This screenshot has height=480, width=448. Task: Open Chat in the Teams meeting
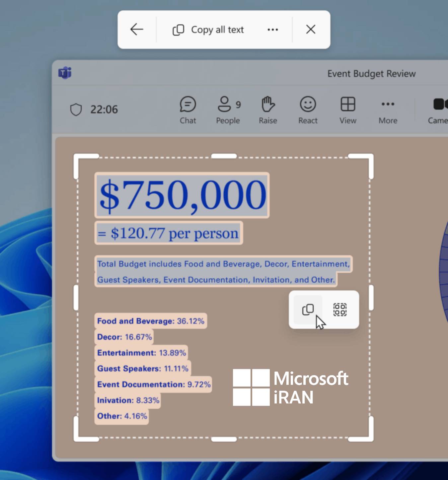tap(188, 110)
